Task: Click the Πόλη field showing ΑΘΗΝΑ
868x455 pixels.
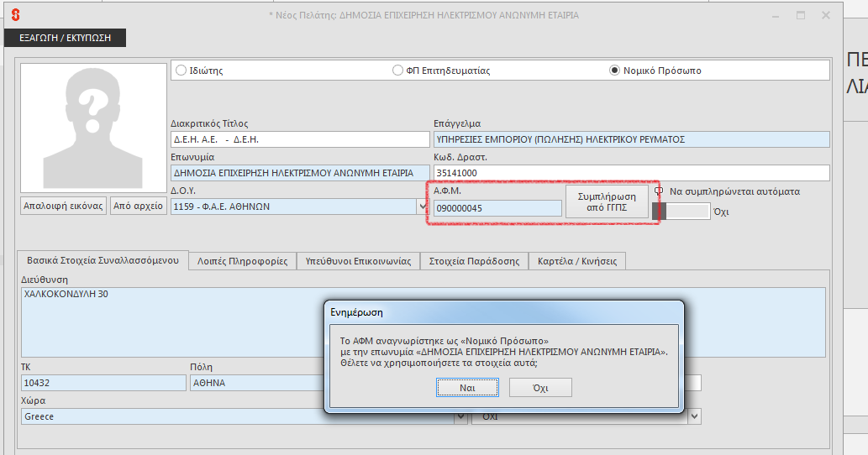Action: pyautogui.click(x=257, y=383)
